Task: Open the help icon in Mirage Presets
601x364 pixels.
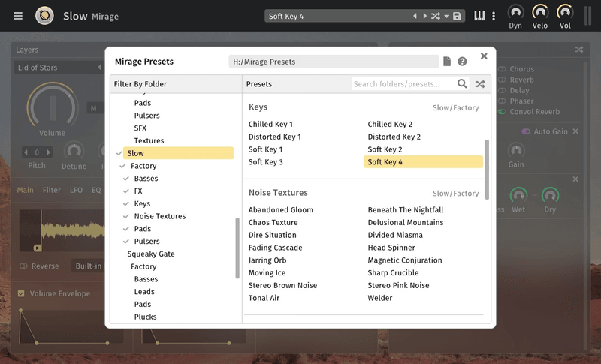Action: click(462, 62)
